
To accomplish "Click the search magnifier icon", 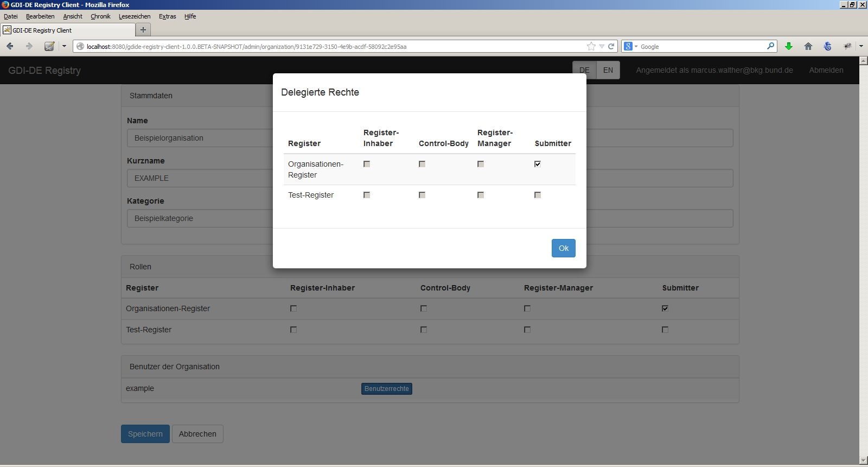I will 770,47.
